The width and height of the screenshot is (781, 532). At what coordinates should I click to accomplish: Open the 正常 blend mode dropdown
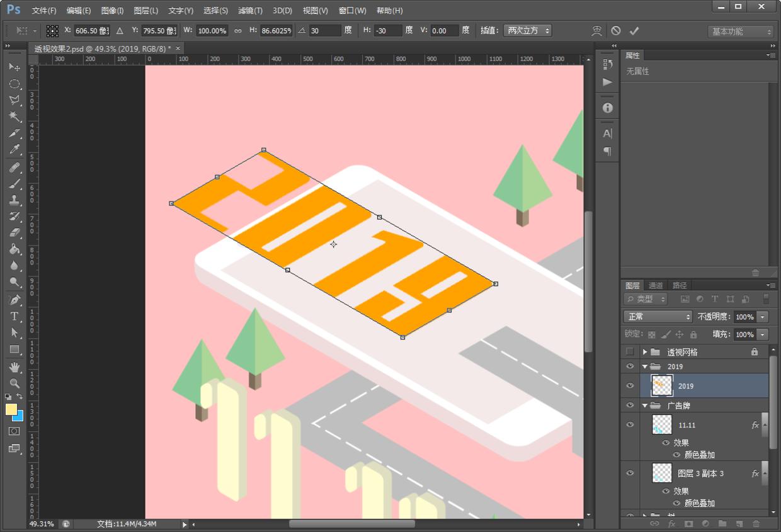point(658,317)
